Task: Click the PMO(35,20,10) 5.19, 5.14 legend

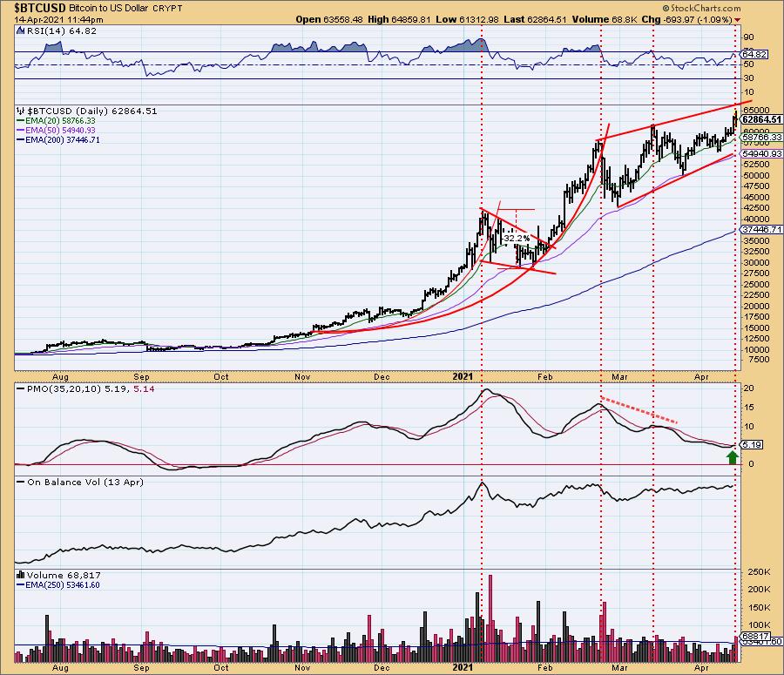Action: (x=91, y=389)
